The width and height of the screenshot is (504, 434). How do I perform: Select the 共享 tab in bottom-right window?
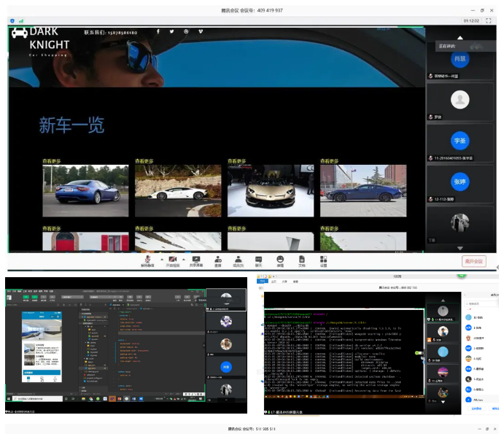point(284,282)
